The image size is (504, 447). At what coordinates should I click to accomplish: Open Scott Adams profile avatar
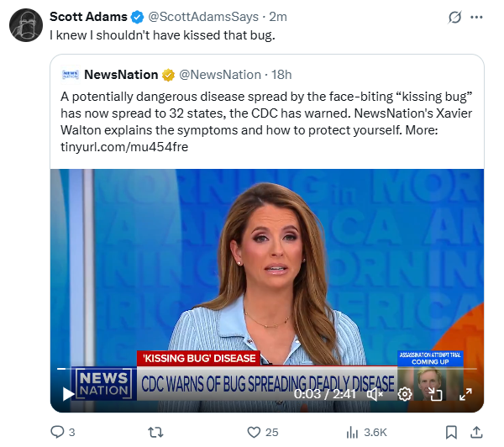coord(26,25)
